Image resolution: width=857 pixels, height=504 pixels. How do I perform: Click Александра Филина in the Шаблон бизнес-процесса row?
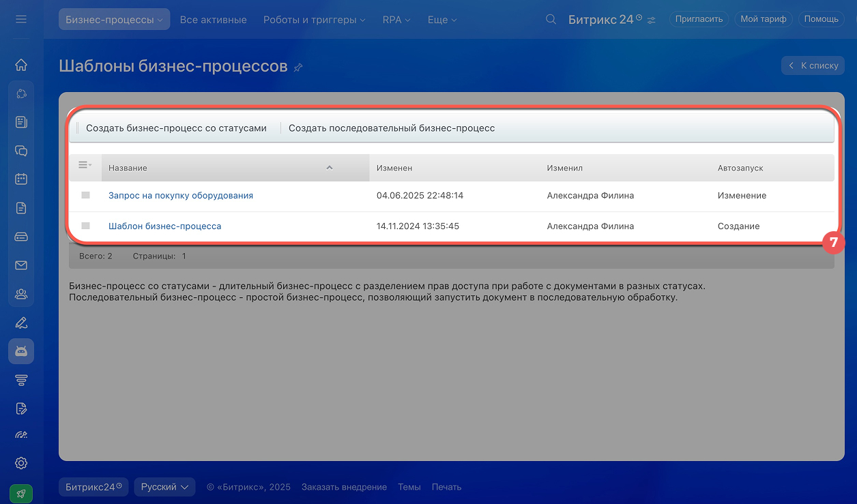(590, 226)
